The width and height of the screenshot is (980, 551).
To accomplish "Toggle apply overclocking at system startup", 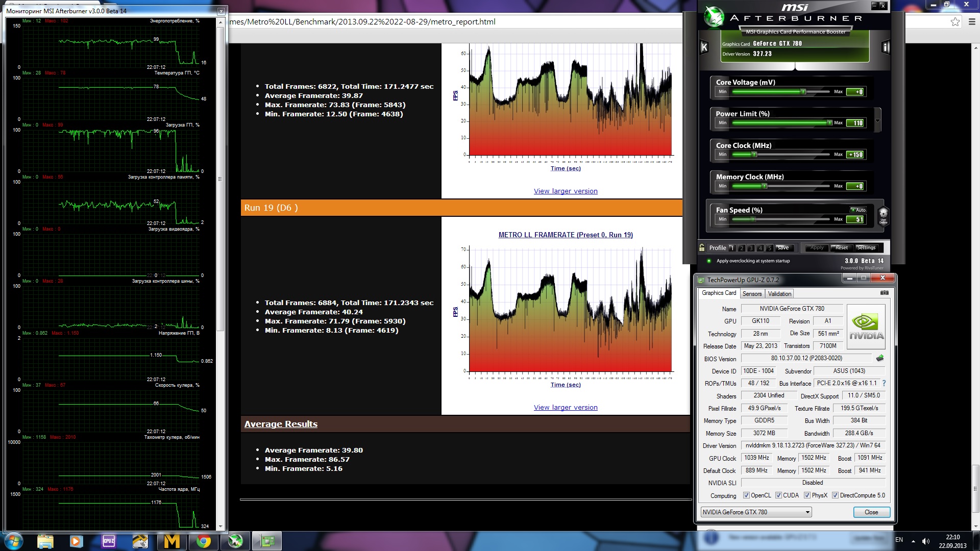I will (x=709, y=261).
